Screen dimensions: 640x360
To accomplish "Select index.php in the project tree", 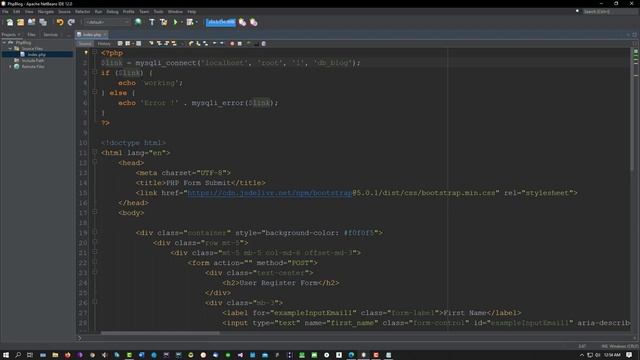I will (x=37, y=54).
